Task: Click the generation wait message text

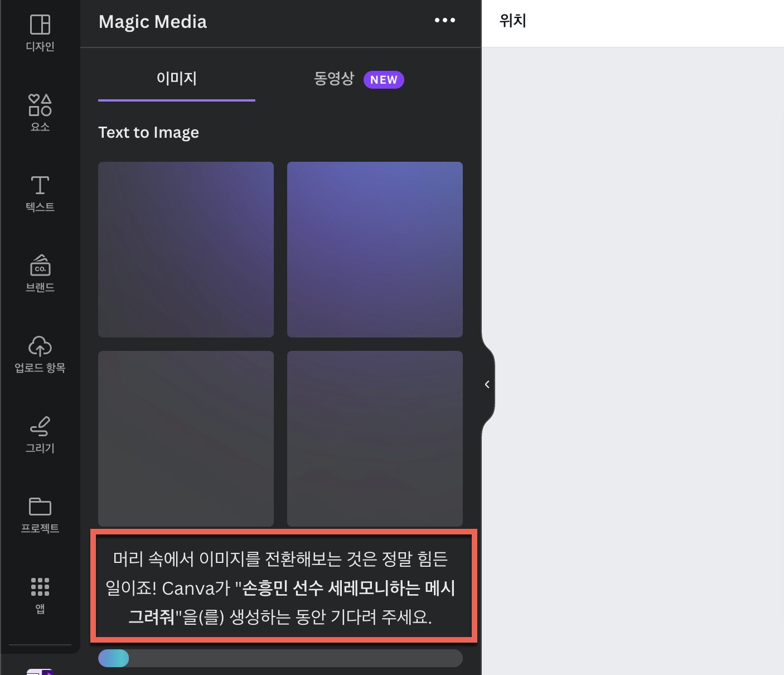Action: (x=280, y=588)
